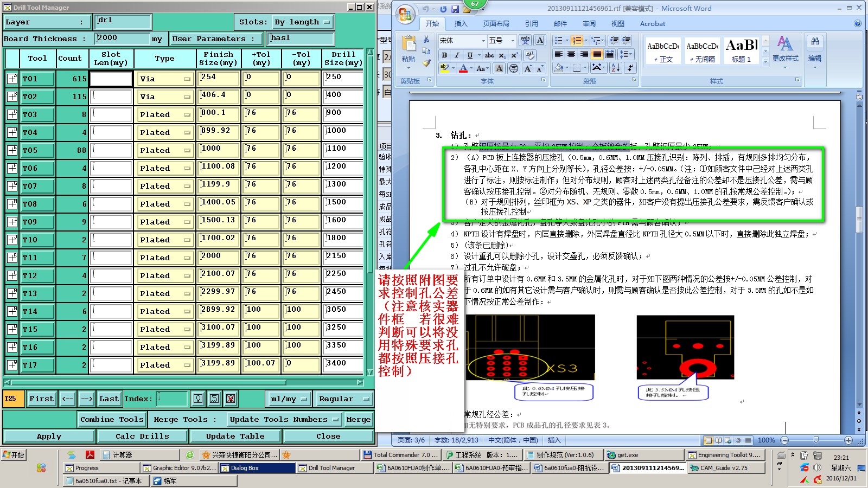The width and height of the screenshot is (868, 488).
Task: Click the text highlight color marker
Action: pos(445,68)
